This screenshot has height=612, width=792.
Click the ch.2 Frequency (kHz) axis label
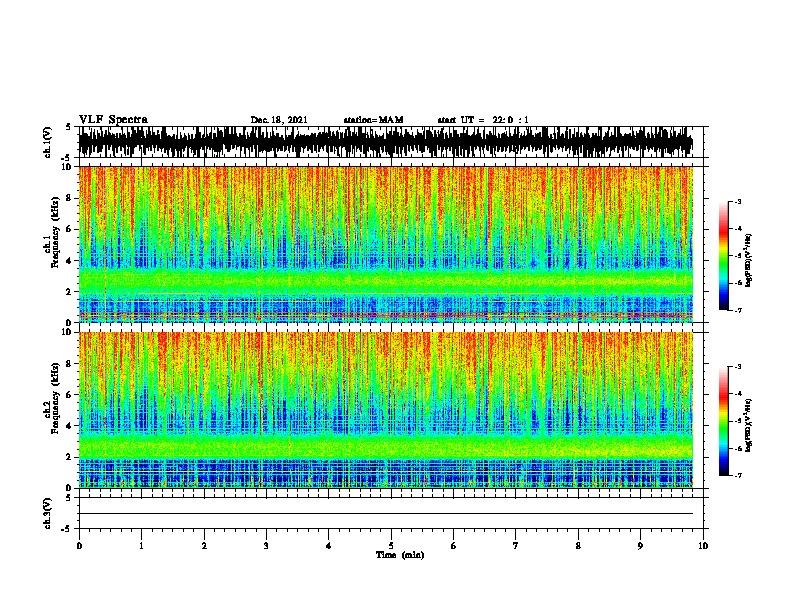(x=53, y=397)
